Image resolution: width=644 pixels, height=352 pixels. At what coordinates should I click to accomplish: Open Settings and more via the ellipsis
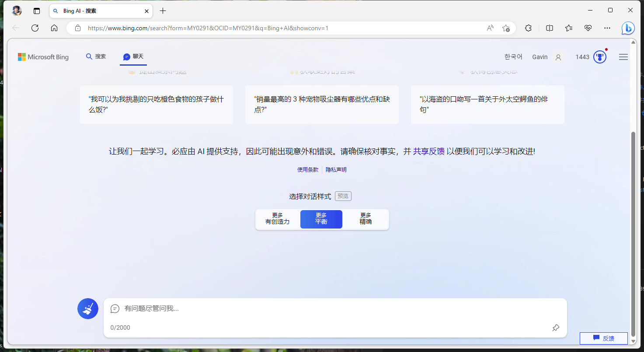tap(607, 28)
